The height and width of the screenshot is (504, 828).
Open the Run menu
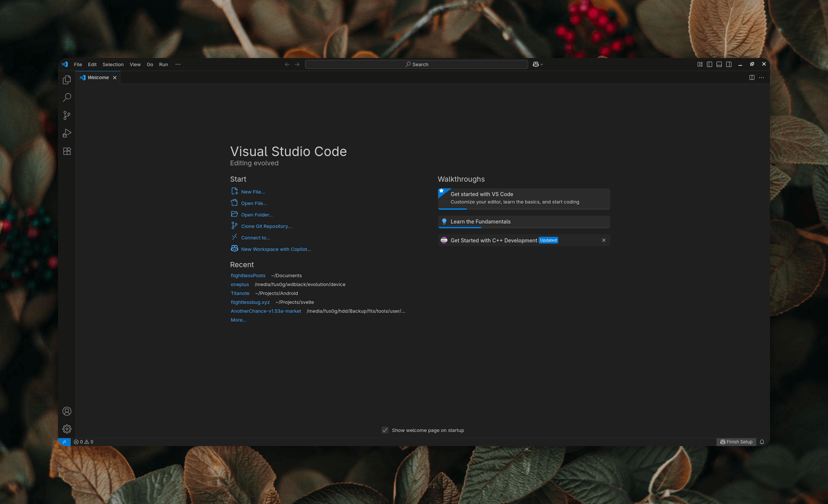163,65
